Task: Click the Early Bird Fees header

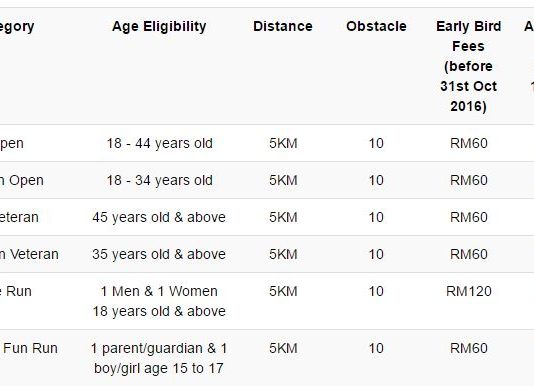Action: tap(469, 66)
